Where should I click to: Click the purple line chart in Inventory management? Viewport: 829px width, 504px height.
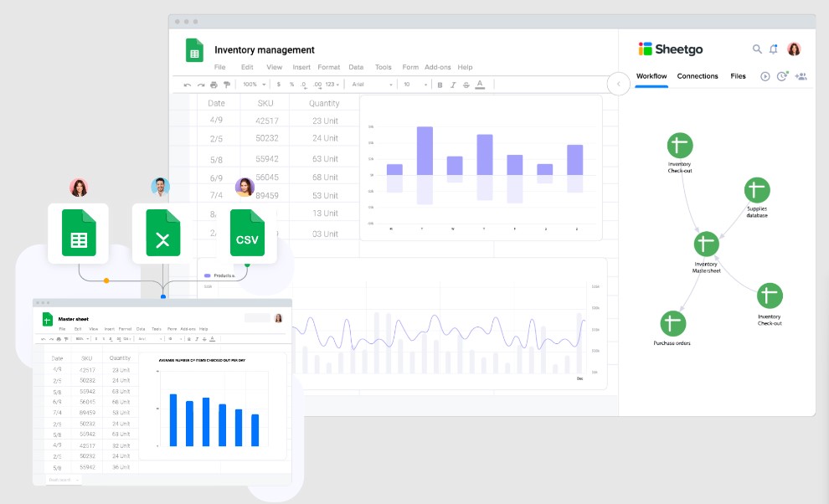tap(439, 331)
